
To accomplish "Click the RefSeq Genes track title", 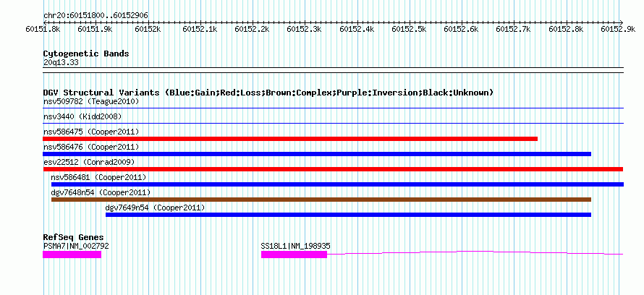I will pos(73,237).
